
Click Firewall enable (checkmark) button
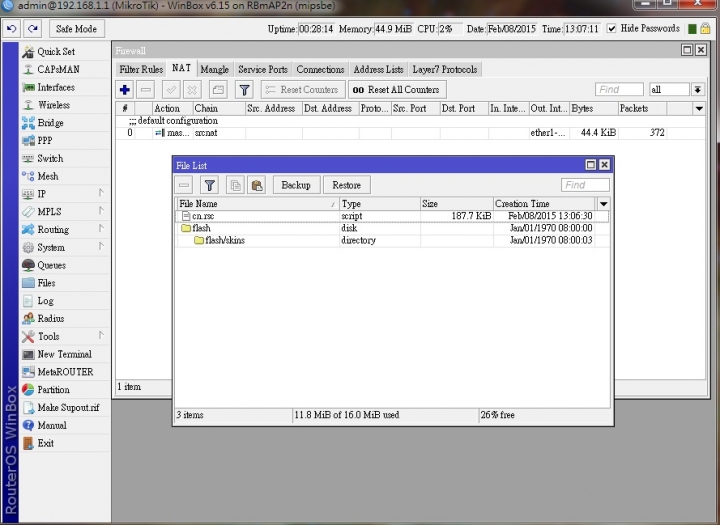pyautogui.click(x=172, y=90)
